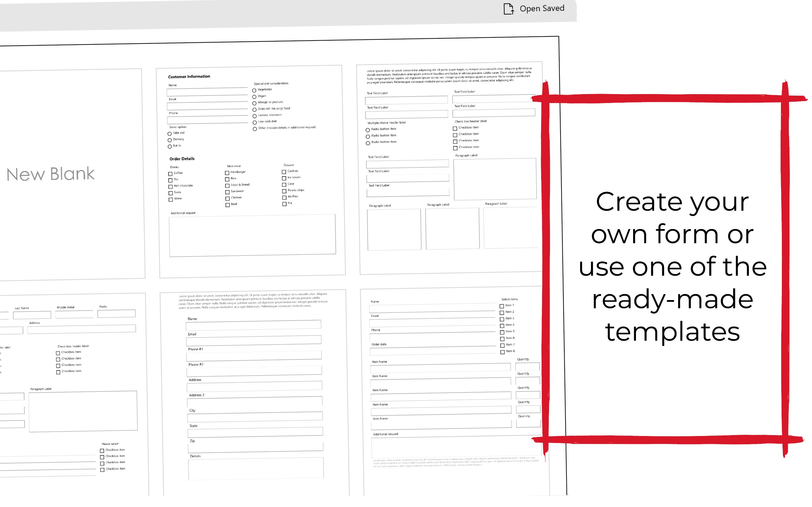Open the Open Saved button

click(x=541, y=8)
